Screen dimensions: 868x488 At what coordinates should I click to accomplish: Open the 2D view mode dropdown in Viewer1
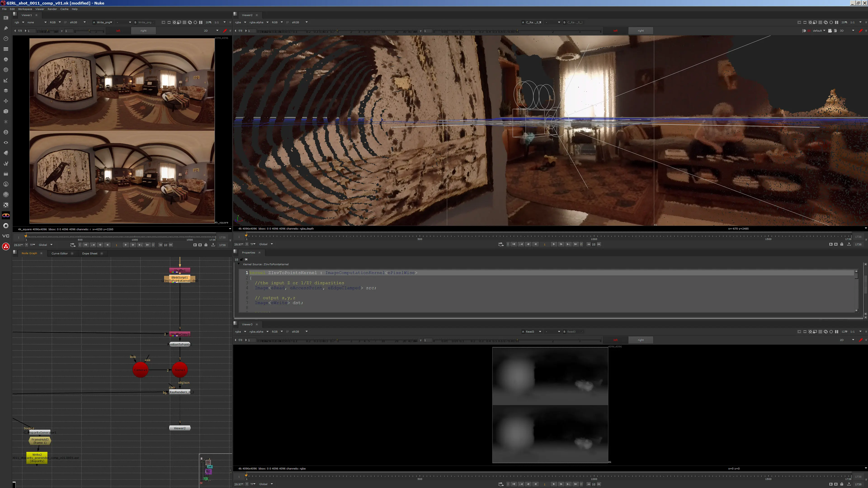pyautogui.click(x=211, y=31)
